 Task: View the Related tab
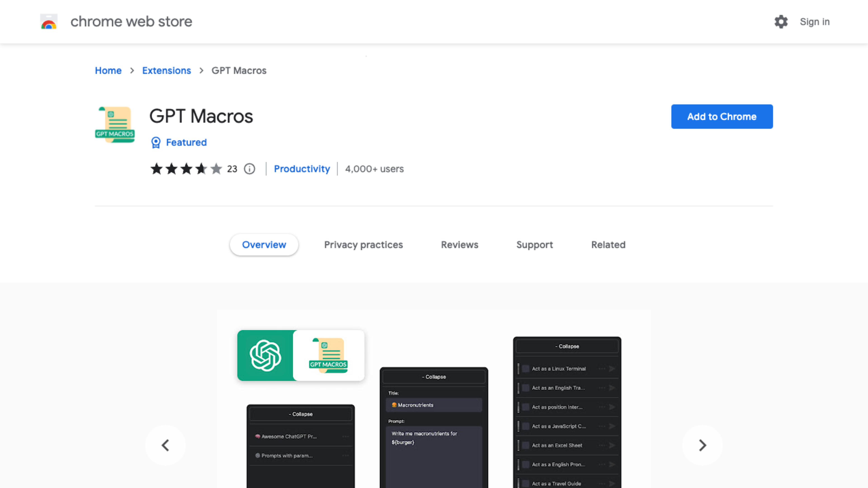pyautogui.click(x=608, y=245)
